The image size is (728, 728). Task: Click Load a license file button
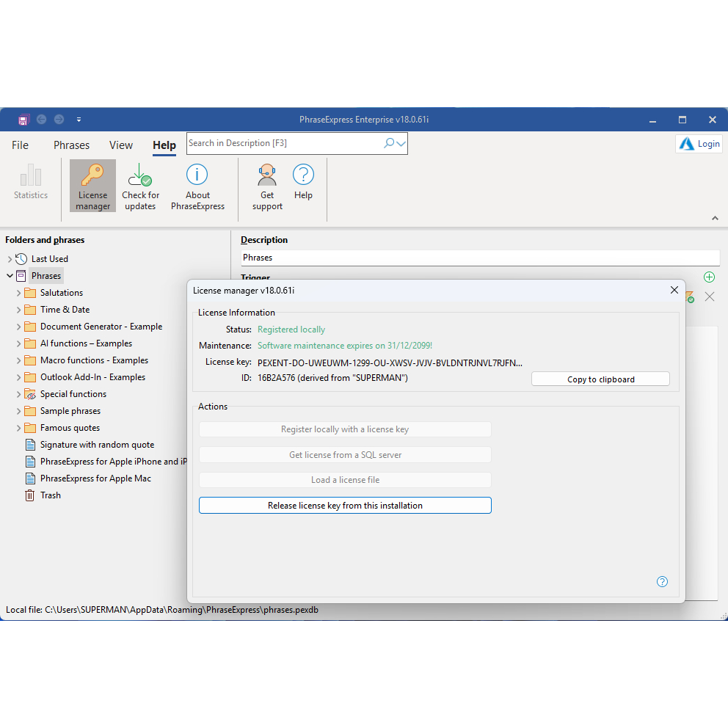pos(345,480)
